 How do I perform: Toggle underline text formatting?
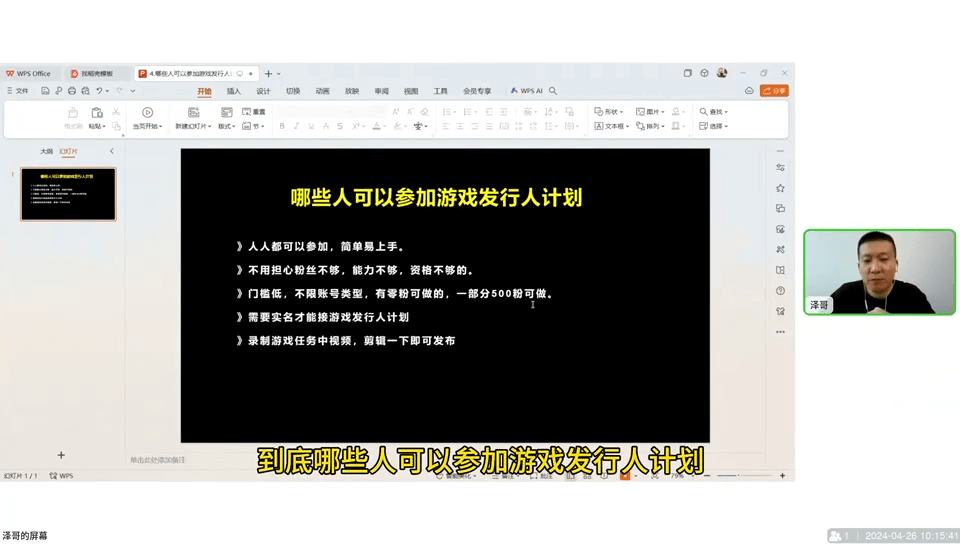pos(311,127)
